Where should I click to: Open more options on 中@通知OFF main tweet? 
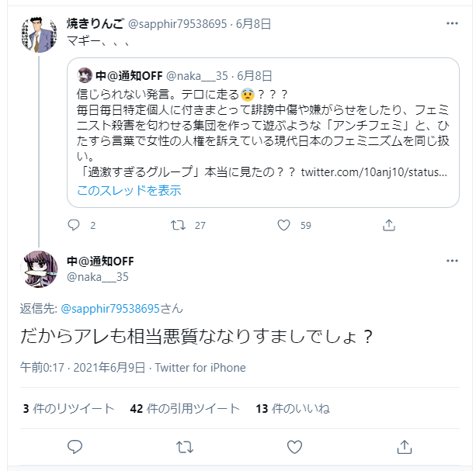(452, 261)
